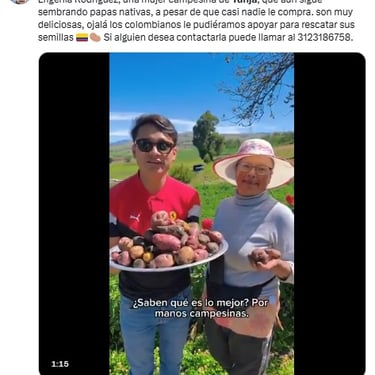Click the tweet text line 'sembrando papas nativas'
This screenshot has height=375, width=375.
[x=91, y=12]
